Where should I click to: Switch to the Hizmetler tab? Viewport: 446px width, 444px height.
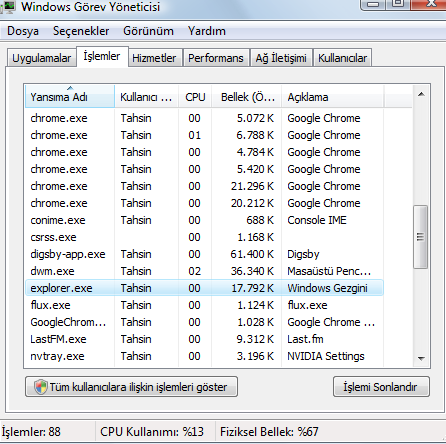coord(154,58)
